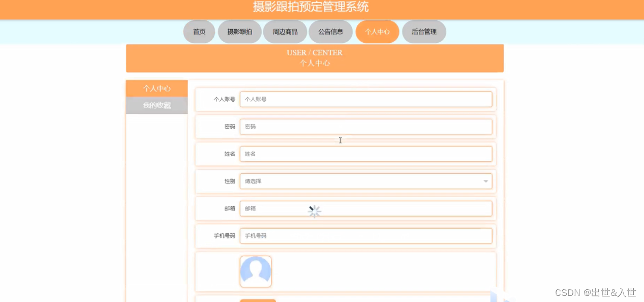Image resolution: width=644 pixels, height=302 pixels.
Task: Click the 密码 field label
Action: (230, 127)
